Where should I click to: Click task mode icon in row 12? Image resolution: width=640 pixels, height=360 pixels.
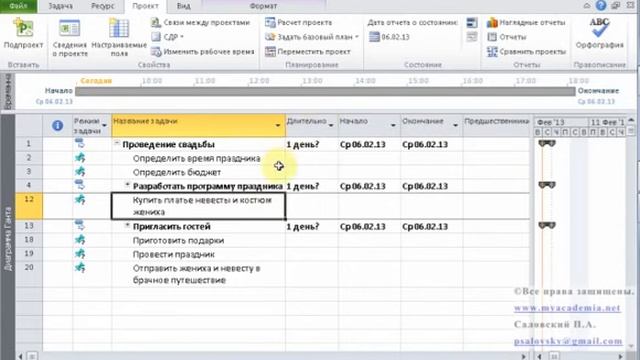(x=80, y=199)
